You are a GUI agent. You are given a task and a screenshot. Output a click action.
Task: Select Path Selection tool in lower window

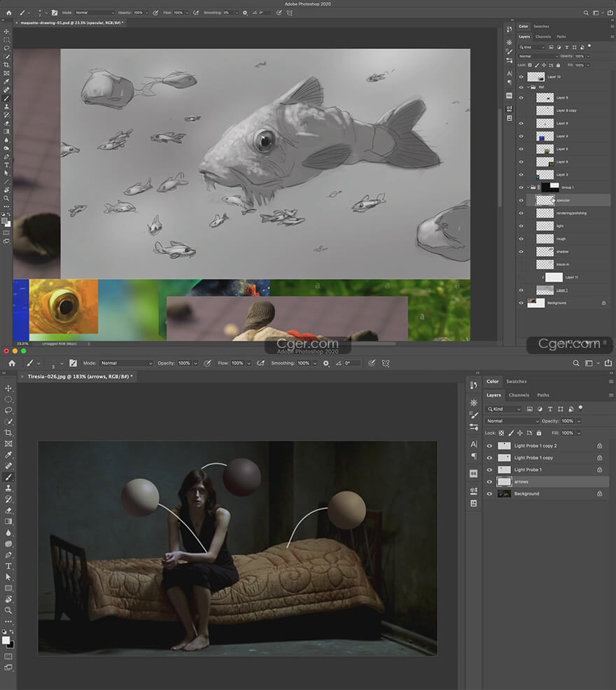[8, 577]
